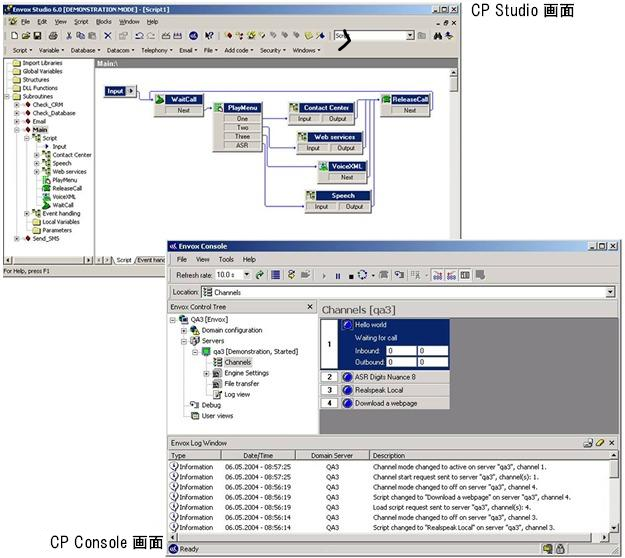Click the lock icon in Console status bar
The image size is (625, 558).
point(560,549)
